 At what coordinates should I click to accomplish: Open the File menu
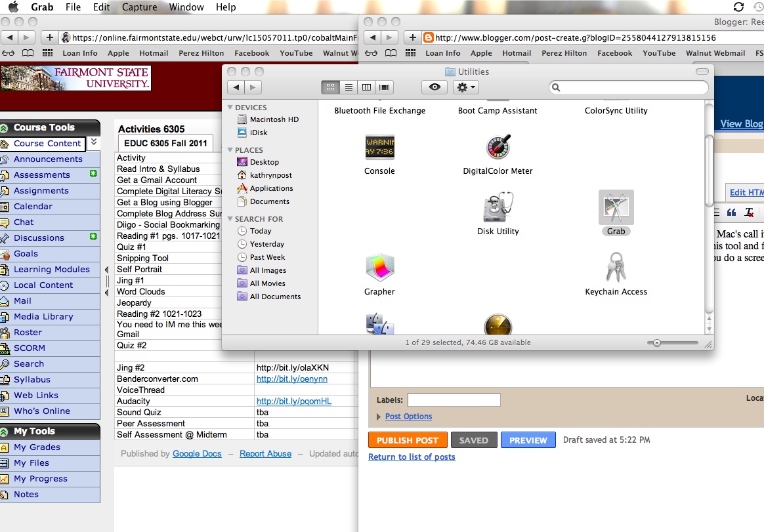pyautogui.click(x=73, y=7)
